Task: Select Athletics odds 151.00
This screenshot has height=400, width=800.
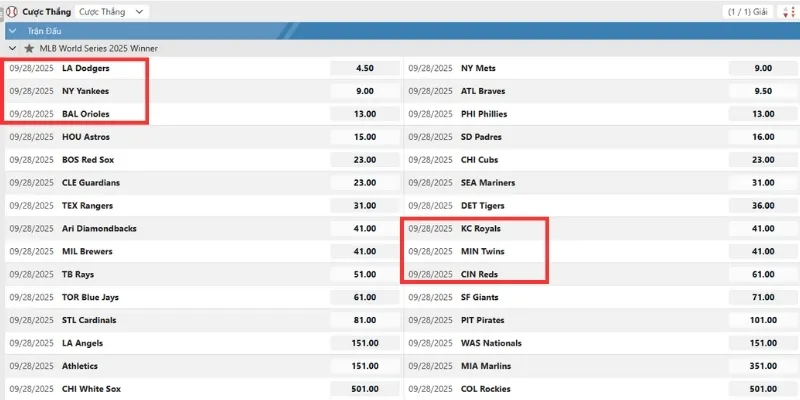Action: coord(365,366)
